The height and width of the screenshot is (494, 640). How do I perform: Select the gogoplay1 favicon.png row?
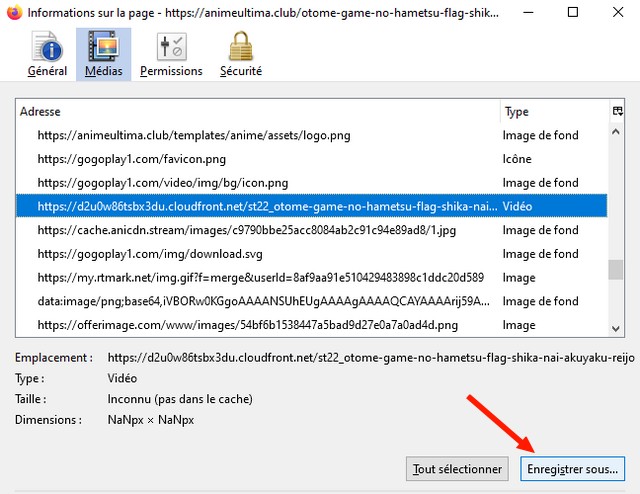point(311,159)
